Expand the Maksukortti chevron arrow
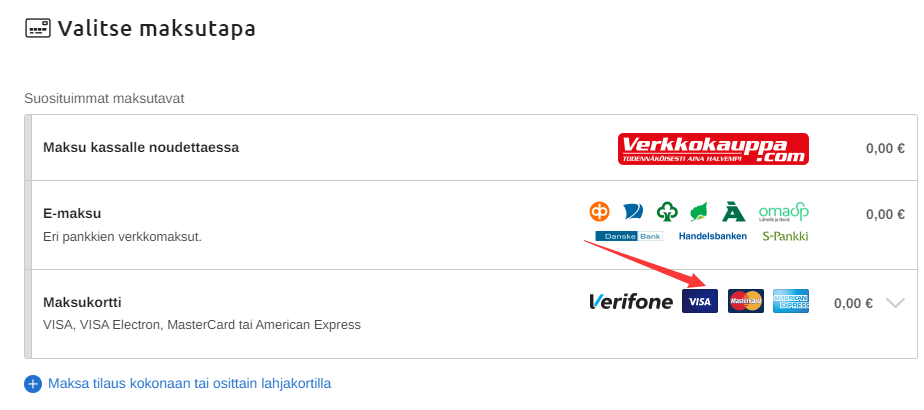The height and width of the screenshot is (410, 924). [896, 304]
